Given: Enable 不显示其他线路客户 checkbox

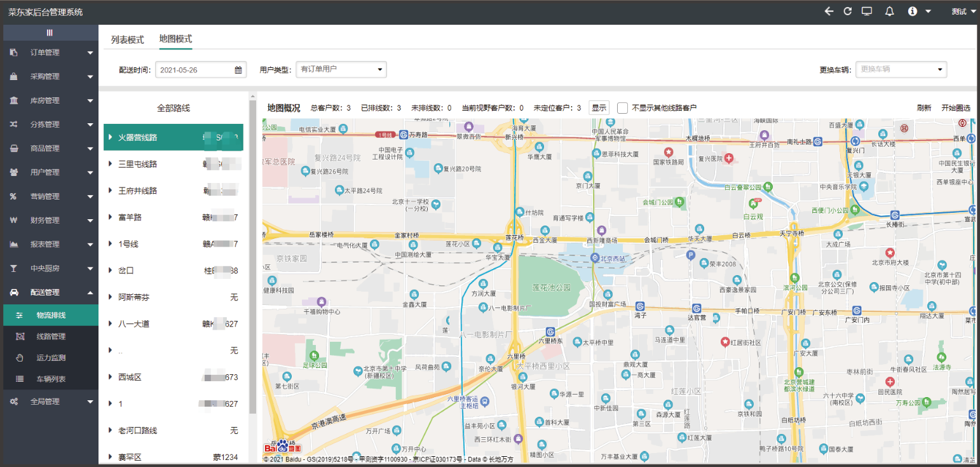Looking at the screenshot, I should (623, 108).
